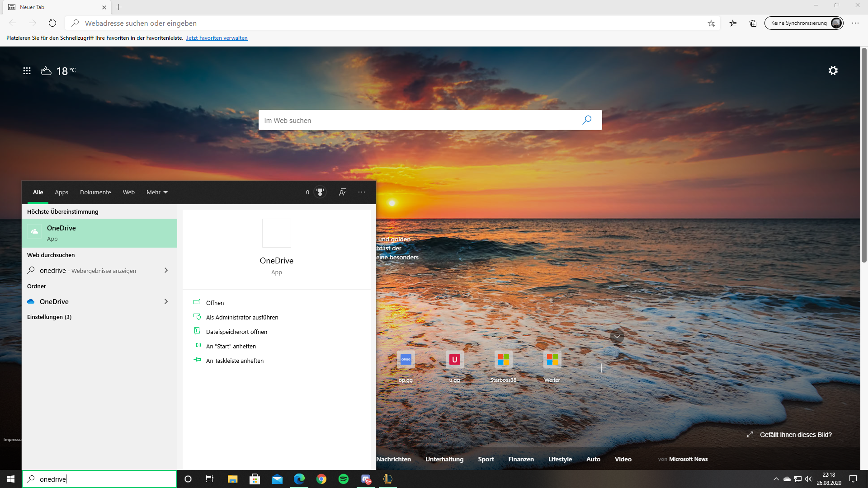Screen dimensions: 868x488
Task: Open the Action Center notifications
Action: [x=853, y=479]
